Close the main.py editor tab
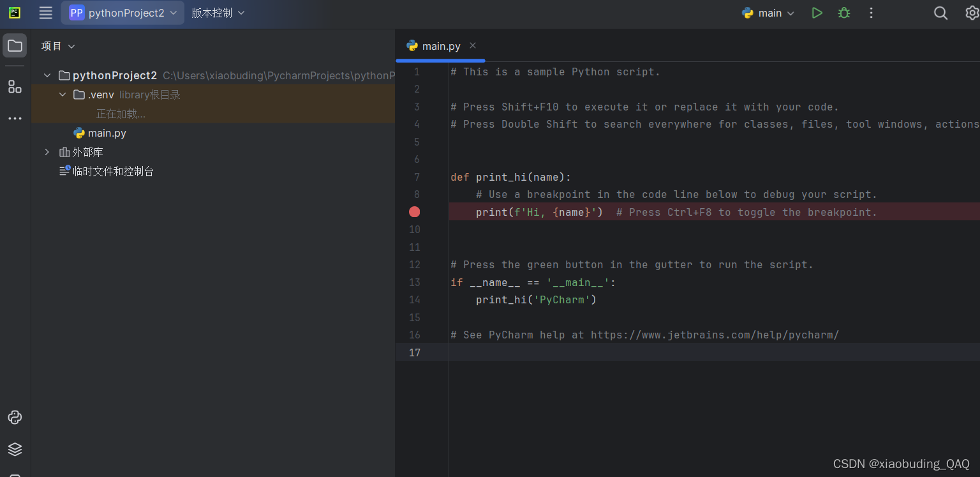980x477 pixels. (x=473, y=45)
